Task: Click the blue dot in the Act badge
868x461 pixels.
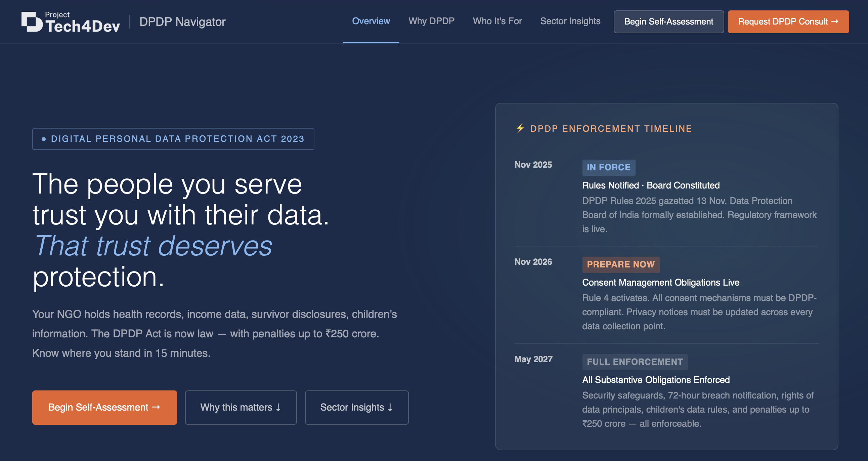Action: tap(43, 139)
